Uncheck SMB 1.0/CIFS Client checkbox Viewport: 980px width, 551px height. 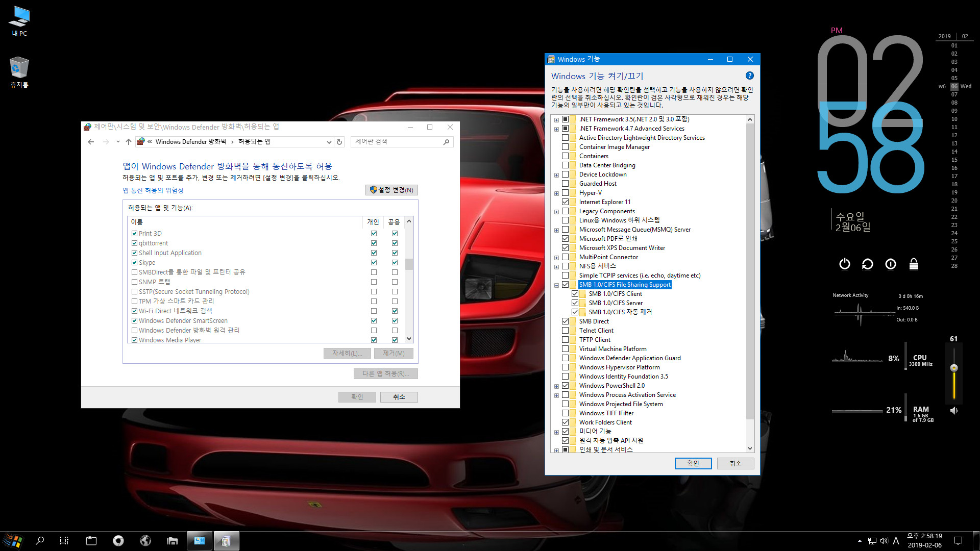click(x=575, y=294)
